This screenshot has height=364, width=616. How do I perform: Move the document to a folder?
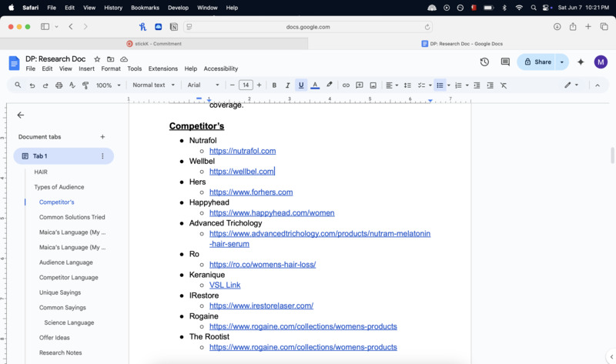(110, 59)
